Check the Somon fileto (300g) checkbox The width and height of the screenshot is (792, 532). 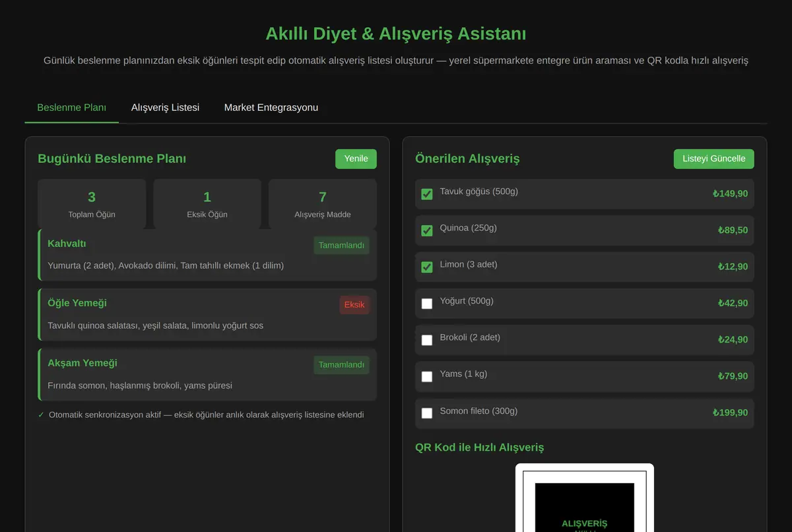tap(427, 413)
